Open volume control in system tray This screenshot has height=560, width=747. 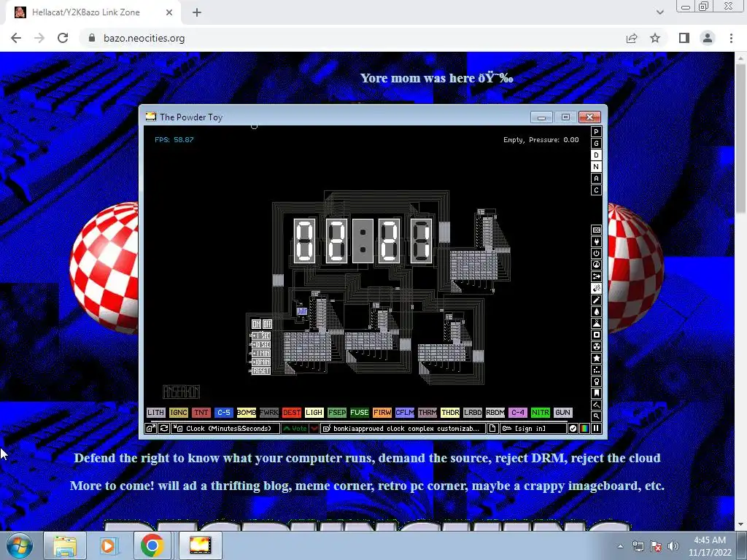[x=673, y=546]
